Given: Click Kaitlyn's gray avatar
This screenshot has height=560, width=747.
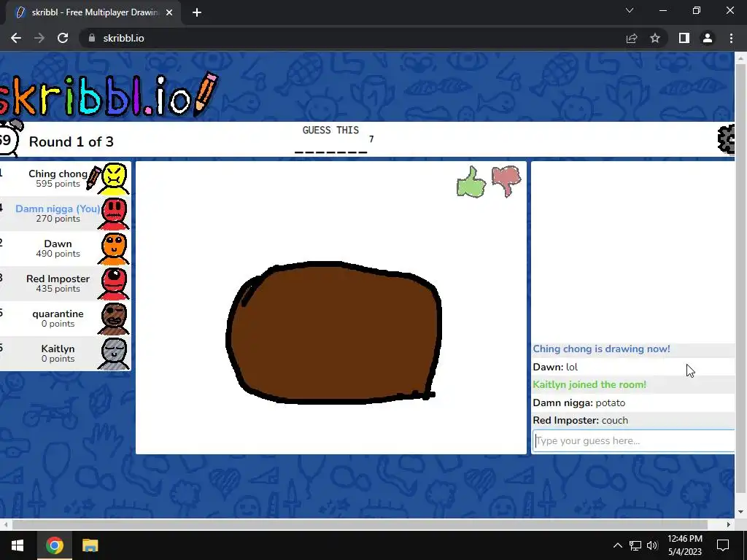Looking at the screenshot, I should click(114, 354).
